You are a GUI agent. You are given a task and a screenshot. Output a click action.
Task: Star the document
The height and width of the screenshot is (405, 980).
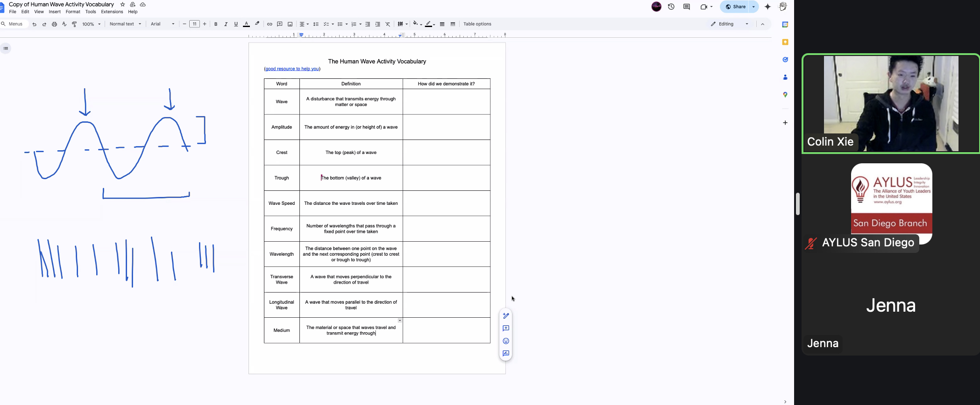click(x=123, y=4)
